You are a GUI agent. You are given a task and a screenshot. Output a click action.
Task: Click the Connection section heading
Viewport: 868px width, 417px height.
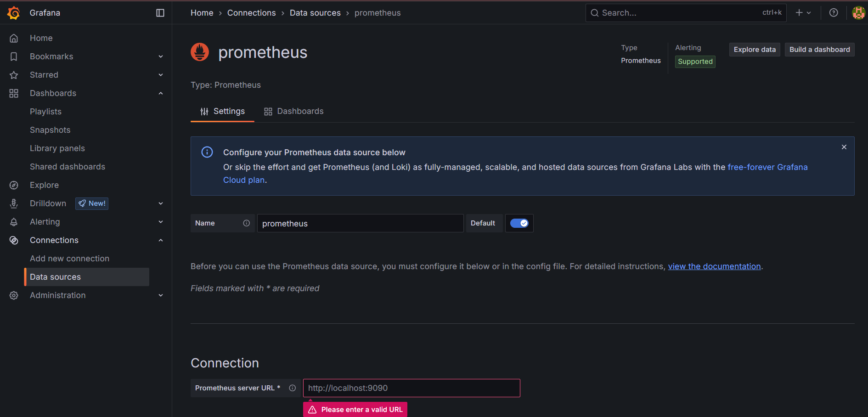tap(225, 363)
